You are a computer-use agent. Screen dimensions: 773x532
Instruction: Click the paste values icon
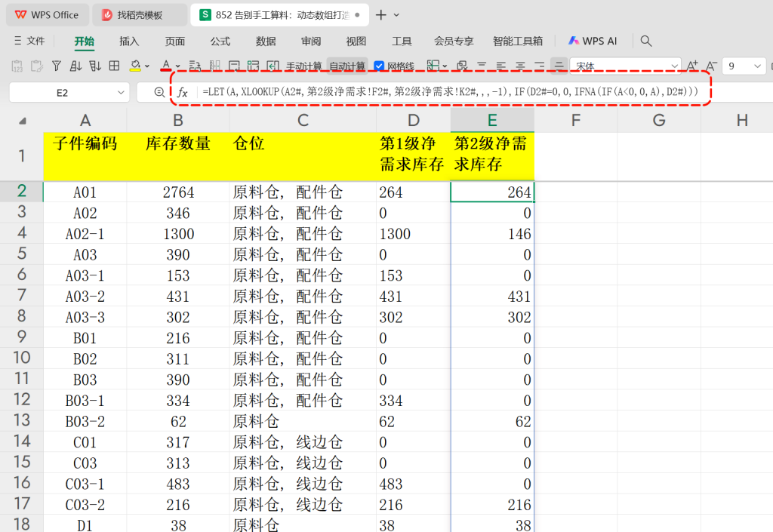point(17,66)
